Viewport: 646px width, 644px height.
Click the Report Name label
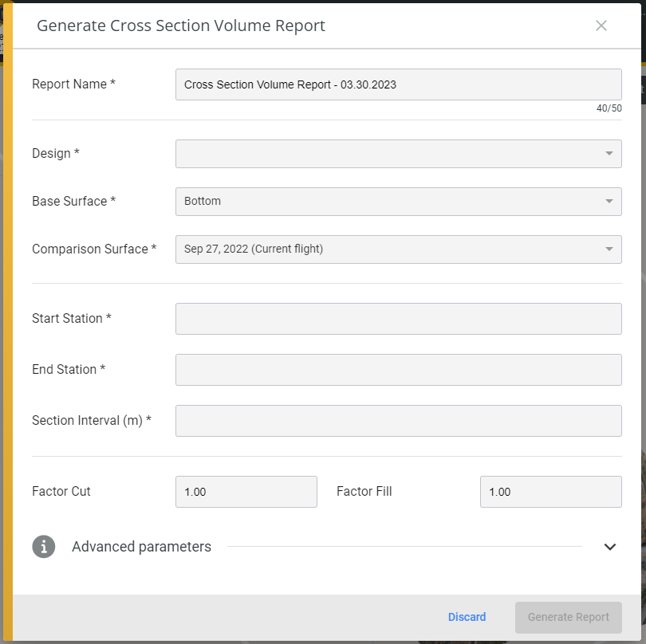pos(73,84)
